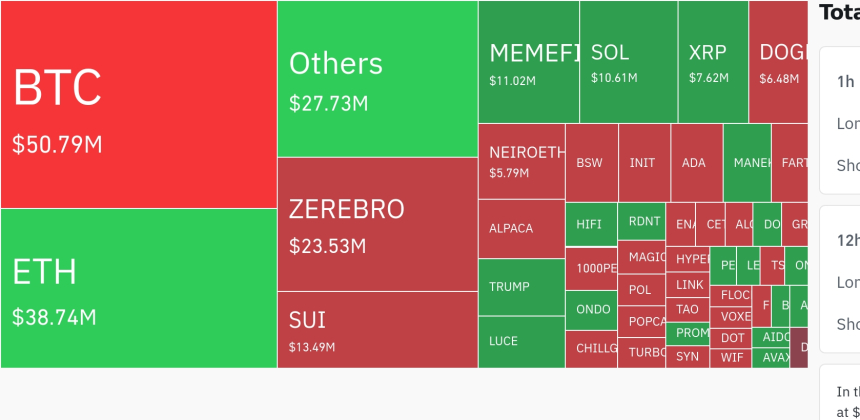
Task: Select the red ALPACA tile
Action: [x=521, y=229]
